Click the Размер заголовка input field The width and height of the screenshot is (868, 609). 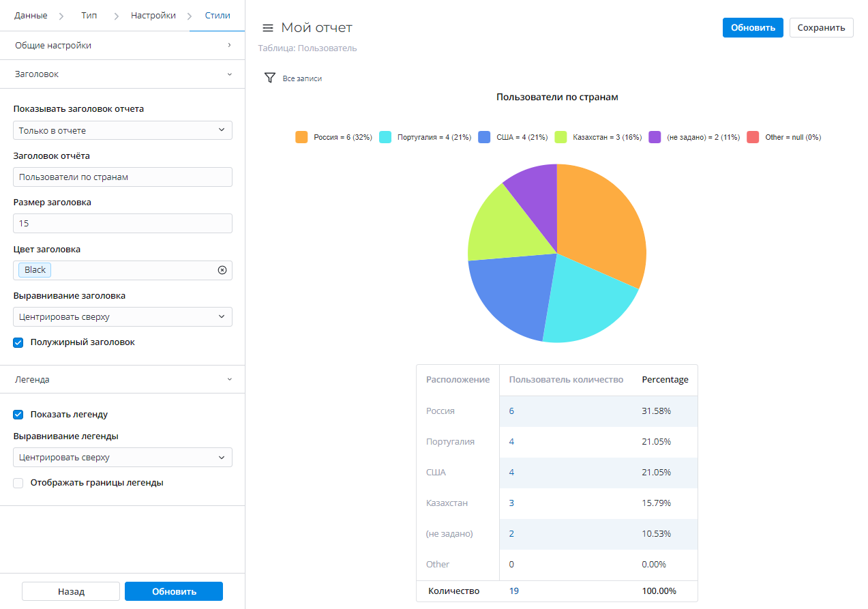coord(123,224)
